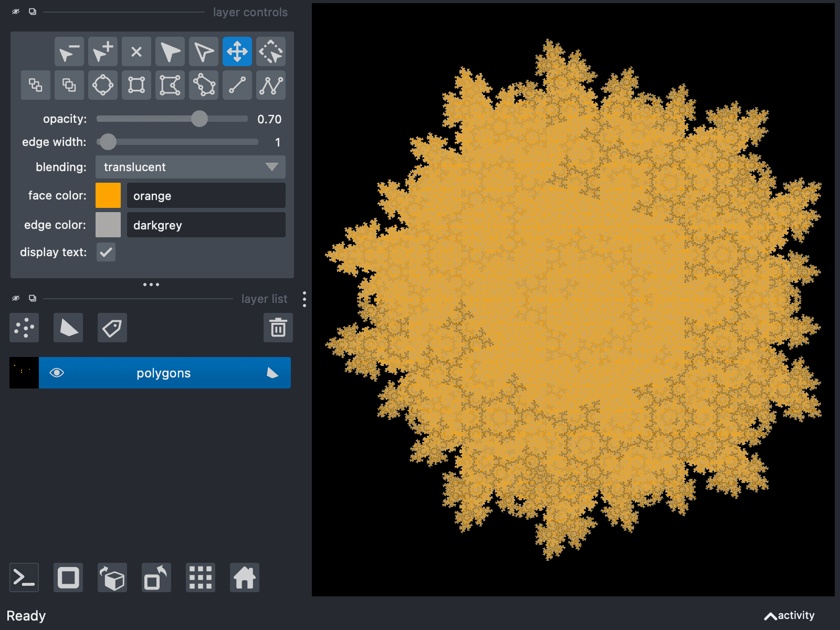
Task: Select the polygons layer row
Action: click(150, 373)
